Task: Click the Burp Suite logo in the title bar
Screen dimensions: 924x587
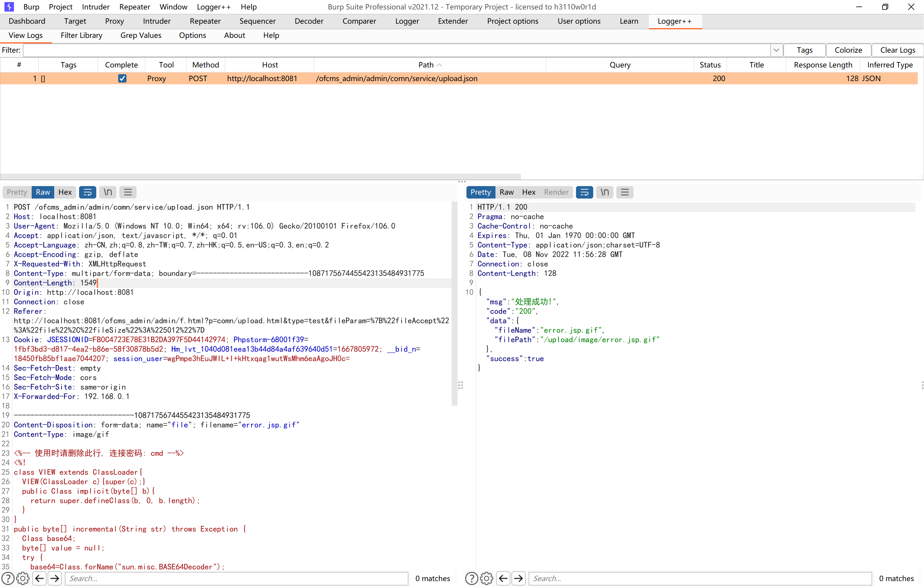Action: click(9, 7)
